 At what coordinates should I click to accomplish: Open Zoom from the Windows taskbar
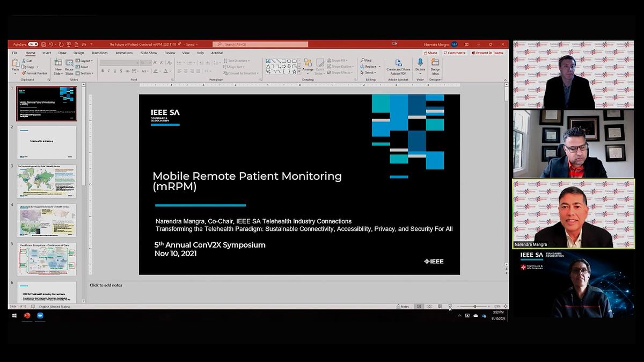(x=40, y=316)
